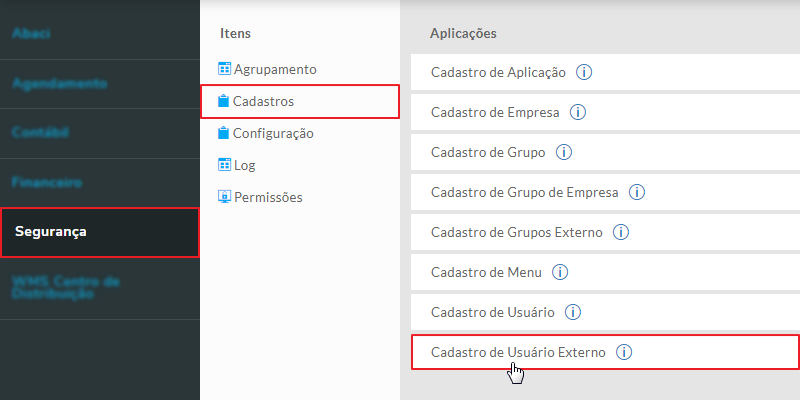The width and height of the screenshot is (800, 400).
Task: Open Cadastro de Grupos Externo link
Action: click(516, 232)
